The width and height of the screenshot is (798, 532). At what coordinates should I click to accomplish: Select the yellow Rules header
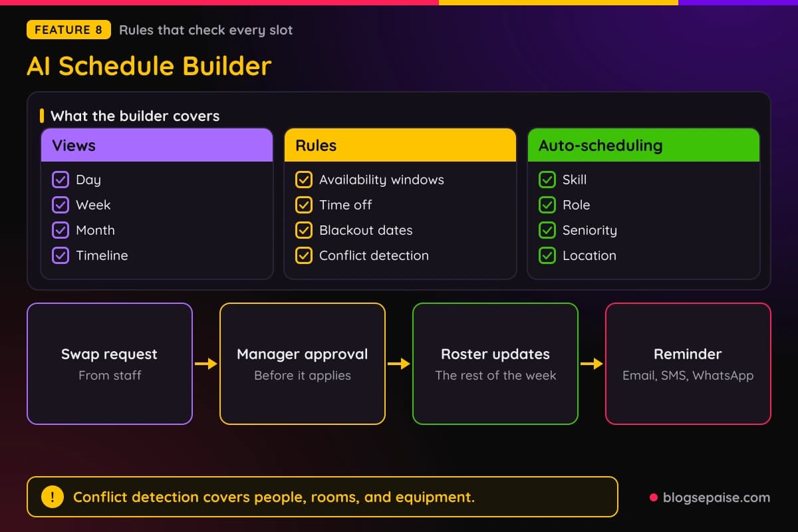tap(400, 145)
